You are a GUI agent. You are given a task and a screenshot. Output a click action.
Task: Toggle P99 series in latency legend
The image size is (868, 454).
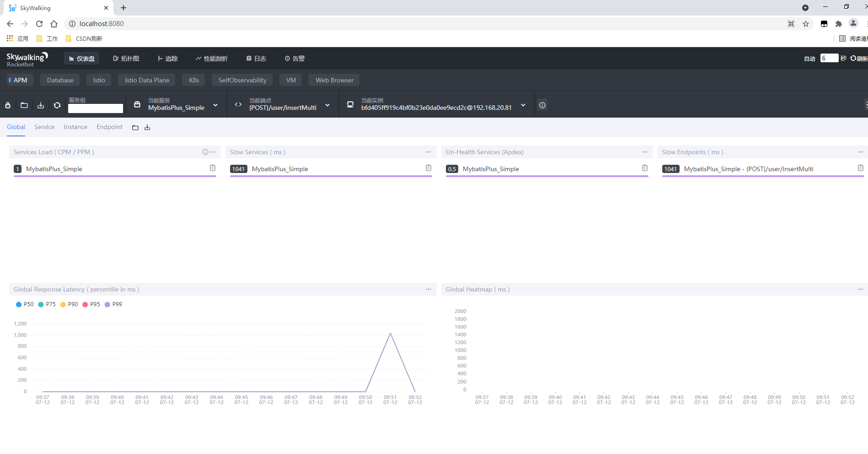click(113, 304)
